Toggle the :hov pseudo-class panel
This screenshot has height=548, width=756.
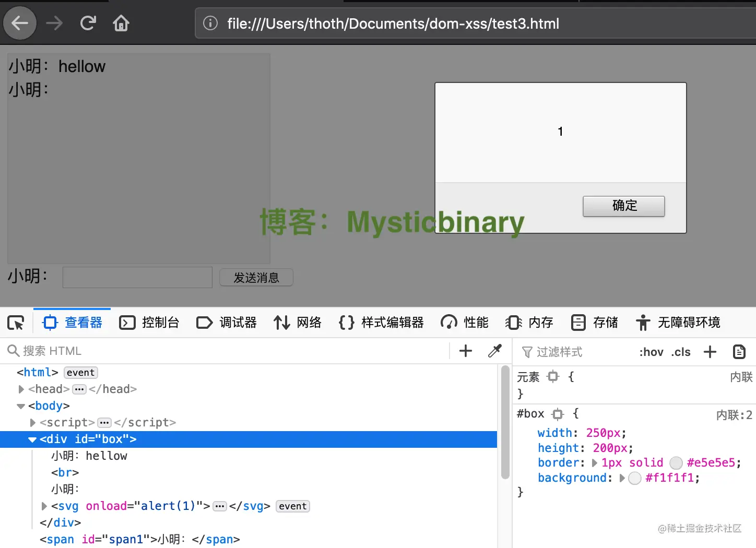pos(651,352)
